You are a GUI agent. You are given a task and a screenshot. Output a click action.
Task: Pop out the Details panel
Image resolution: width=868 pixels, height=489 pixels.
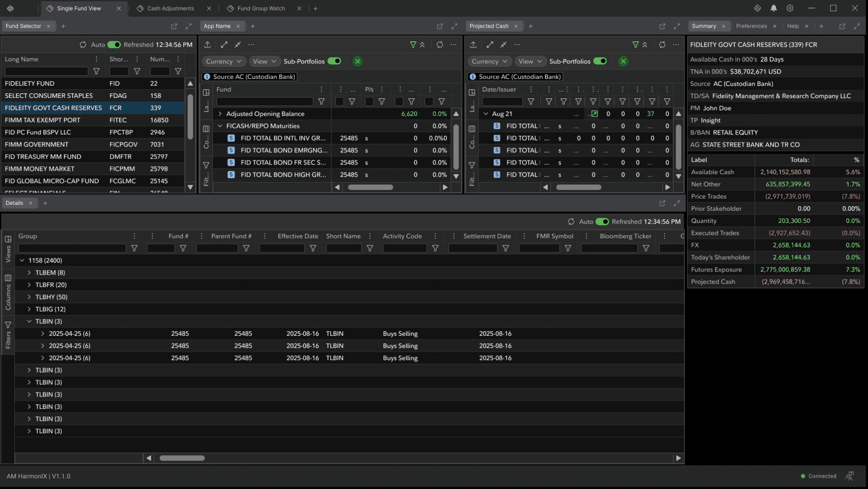662,203
